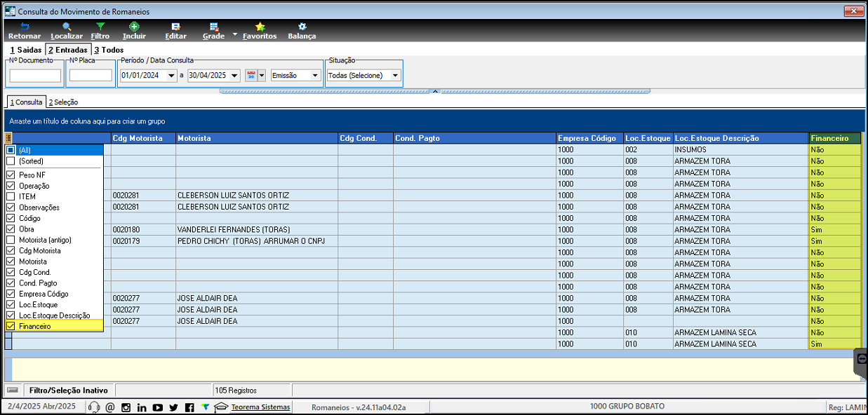Open the Localizar search tool
This screenshot has height=415, width=868.
click(67, 27)
